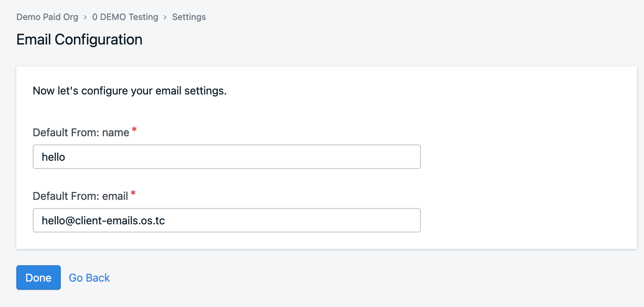Image resolution: width=644 pixels, height=307 pixels.
Task: Follow the Go Back link
Action: [89, 277]
